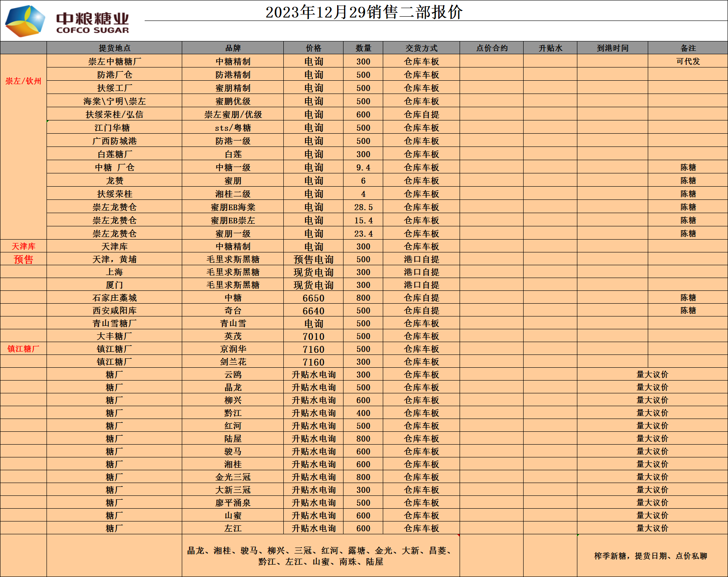Click the 7010 price for 英茂
728x577 pixels.
tap(313, 337)
